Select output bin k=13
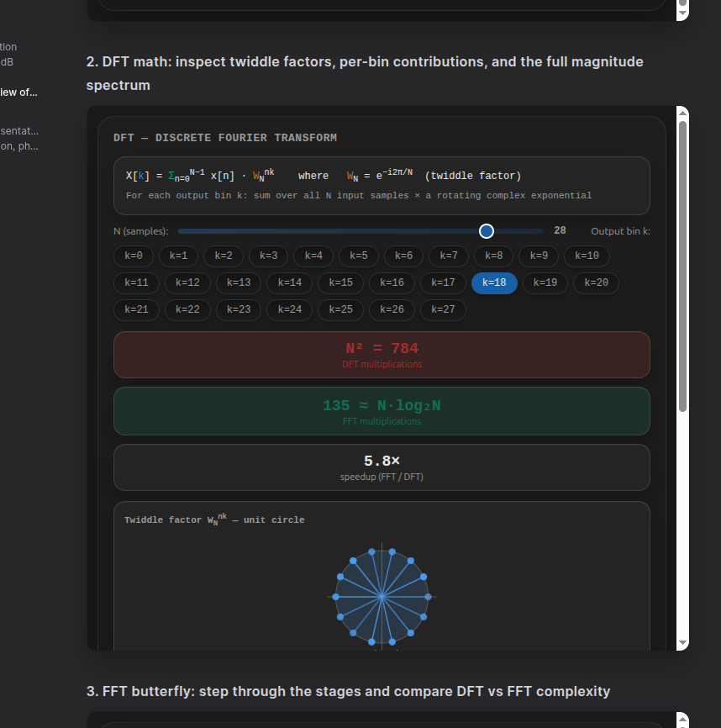The height and width of the screenshot is (728, 721). tap(239, 282)
